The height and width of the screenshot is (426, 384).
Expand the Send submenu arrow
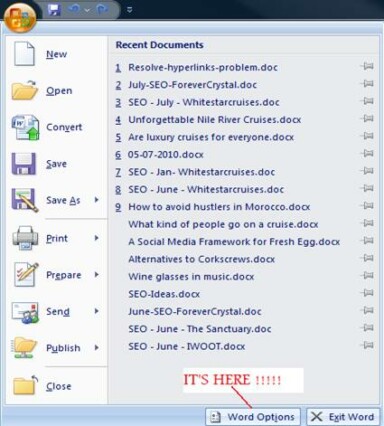(x=96, y=311)
